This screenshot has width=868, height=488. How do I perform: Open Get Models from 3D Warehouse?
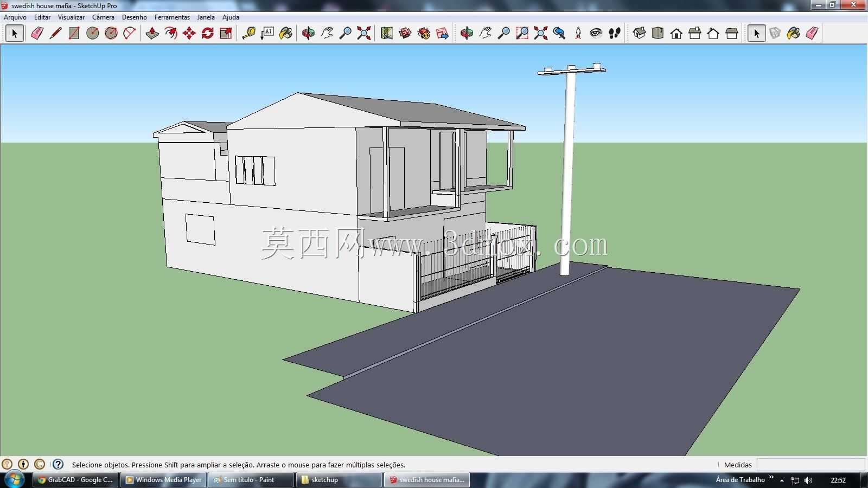pyautogui.click(x=405, y=34)
